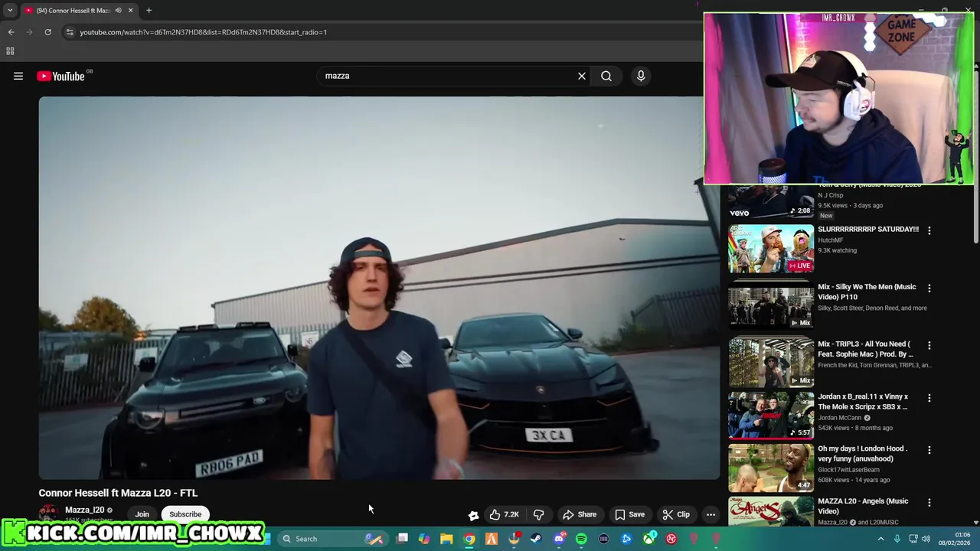Go back in the browser
The width and height of the screenshot is (980, 551).
[x=11, y=32]
